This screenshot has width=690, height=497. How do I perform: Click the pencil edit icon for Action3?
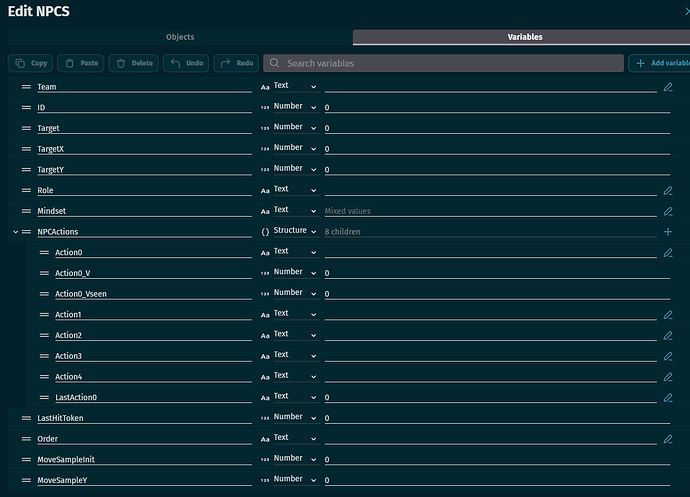coord(668,356)
